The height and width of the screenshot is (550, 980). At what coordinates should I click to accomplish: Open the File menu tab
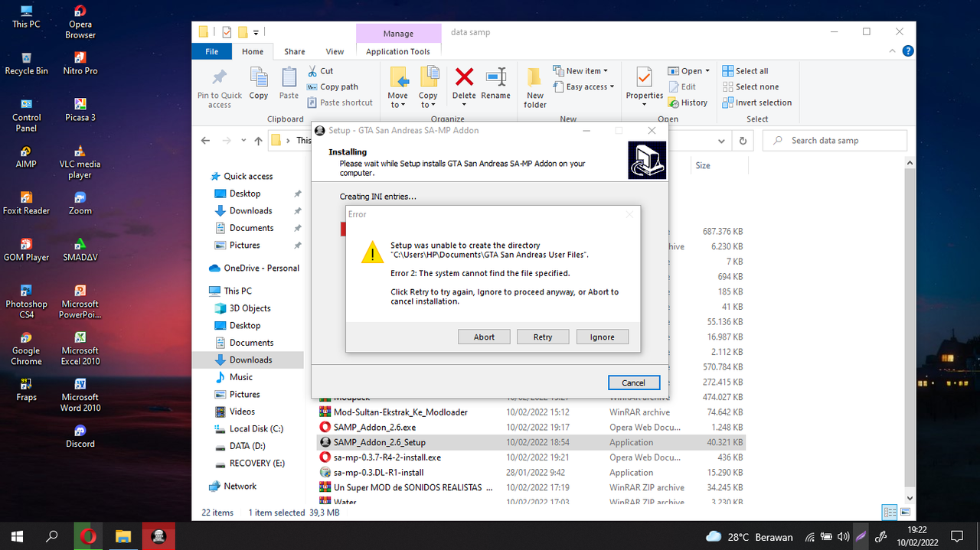pos(212,51)
